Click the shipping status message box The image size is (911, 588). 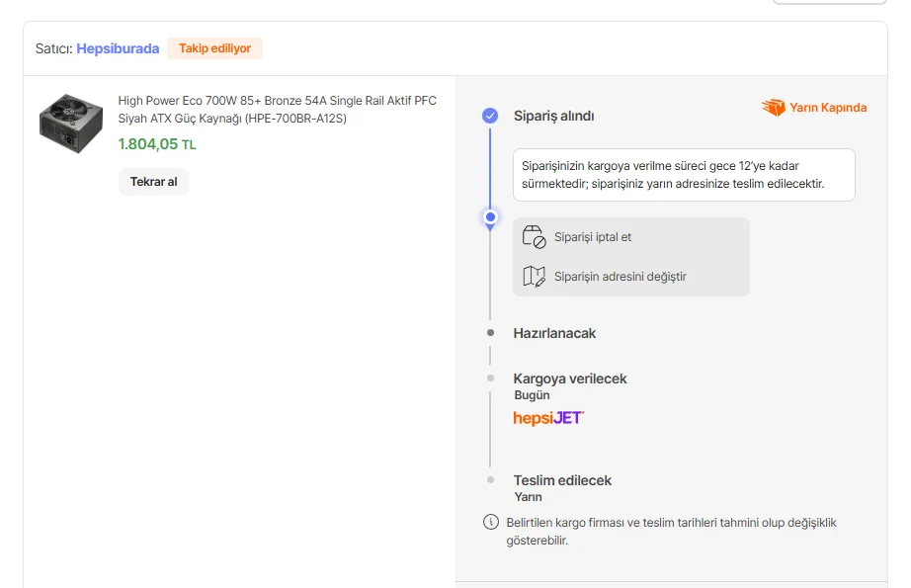[684, 175]
